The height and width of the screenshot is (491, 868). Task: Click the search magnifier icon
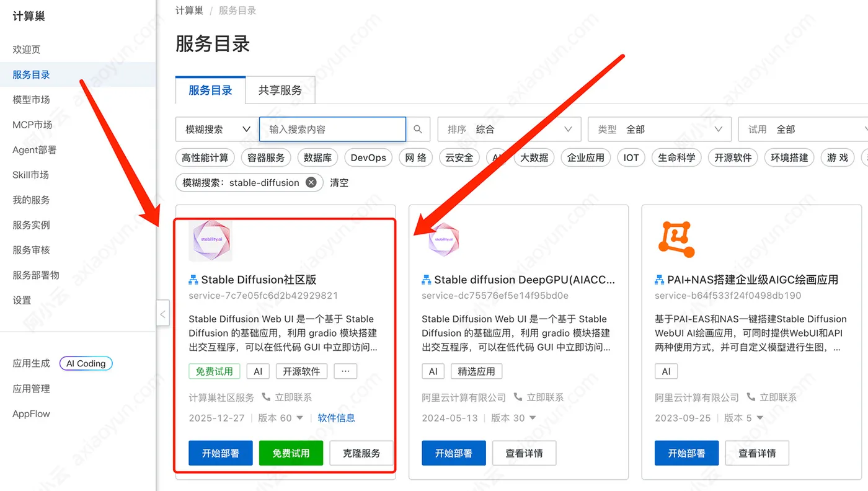pyautogui.click(x=418, y=130)
